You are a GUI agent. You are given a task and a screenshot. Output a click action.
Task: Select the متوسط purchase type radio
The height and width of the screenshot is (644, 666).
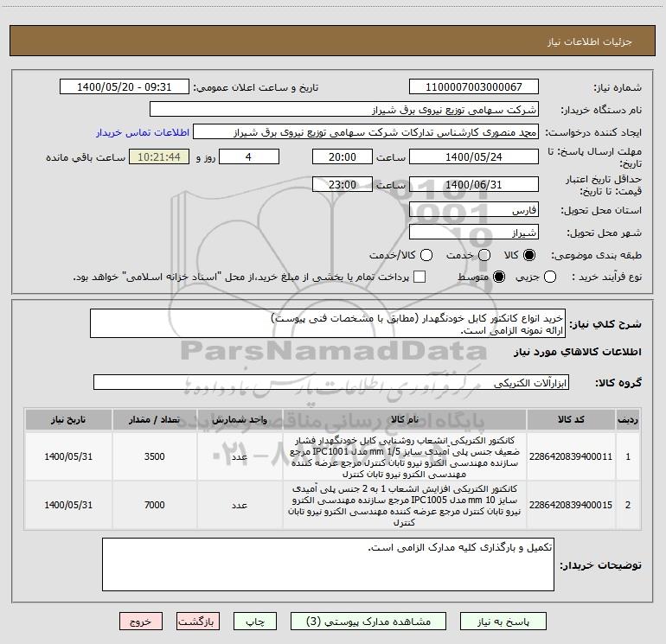(x=499, y=277)
